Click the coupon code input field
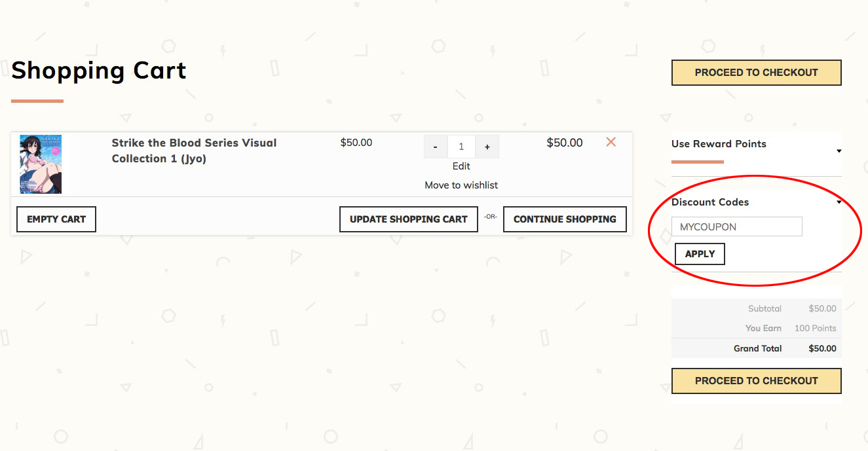Screen dimensions: 868x451 point(736,227)
